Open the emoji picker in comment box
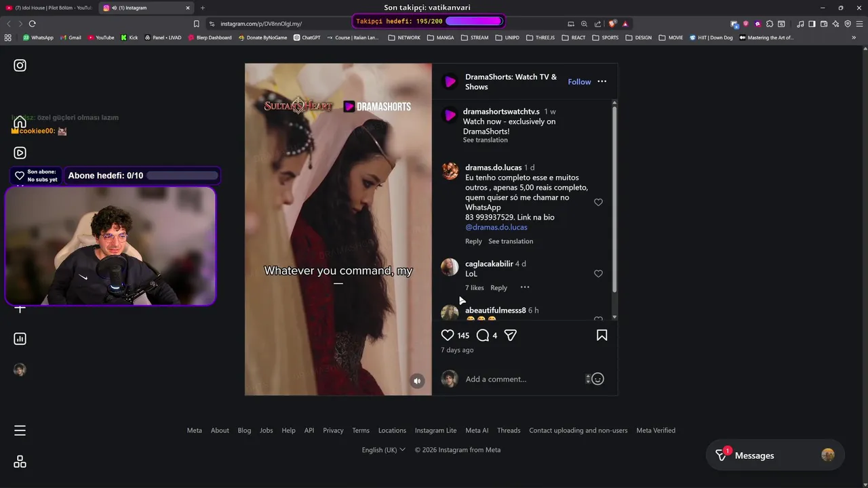 click(597, 379)
